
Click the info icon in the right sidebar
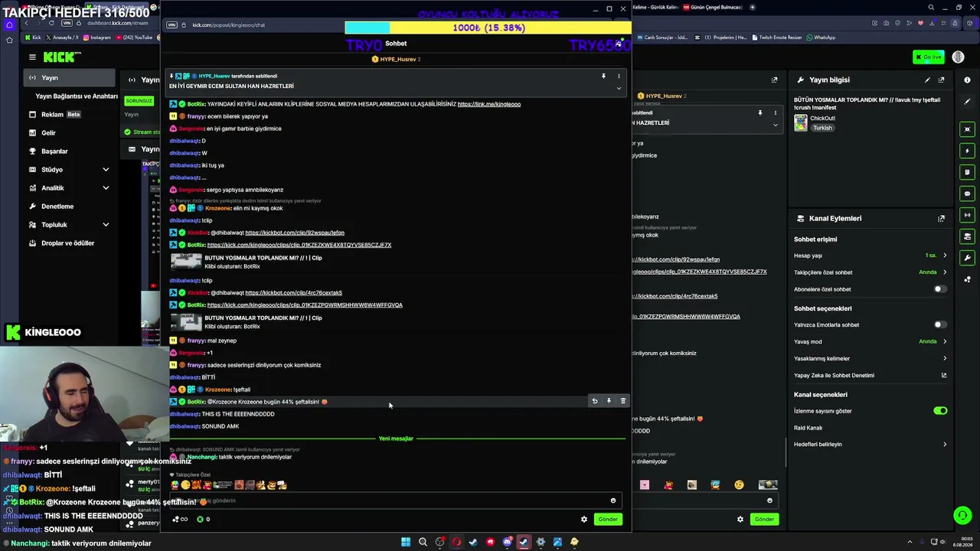pyautogui.click(x=967, y=80)
